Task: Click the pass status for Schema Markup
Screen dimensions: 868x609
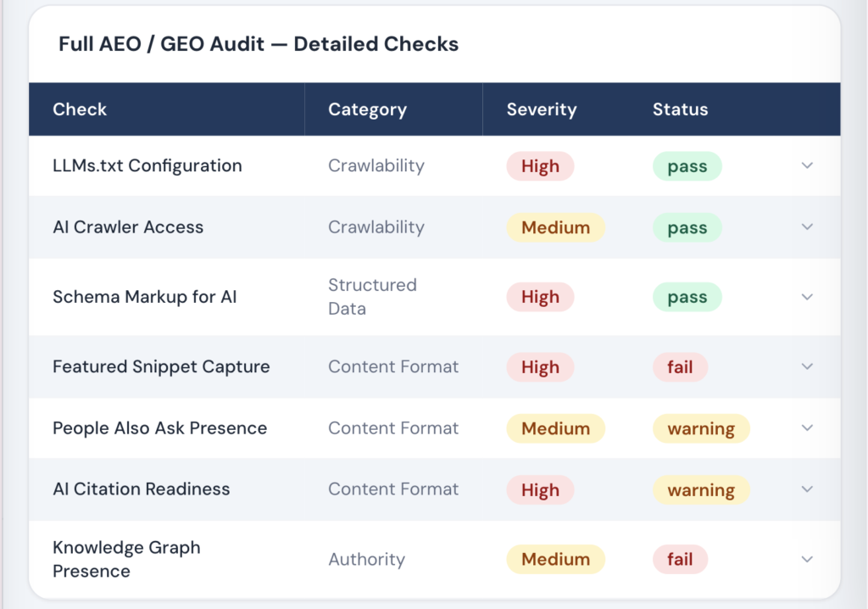Action: [687, 297]
